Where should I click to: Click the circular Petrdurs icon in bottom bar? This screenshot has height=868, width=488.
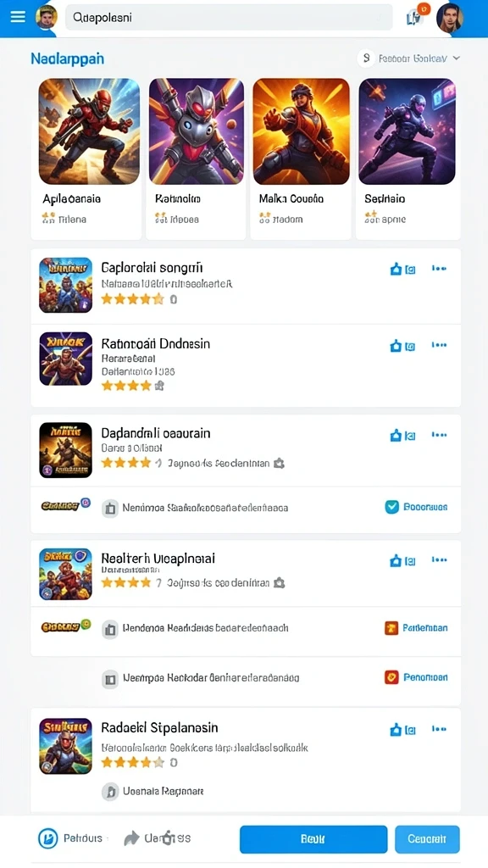[47, 838]
